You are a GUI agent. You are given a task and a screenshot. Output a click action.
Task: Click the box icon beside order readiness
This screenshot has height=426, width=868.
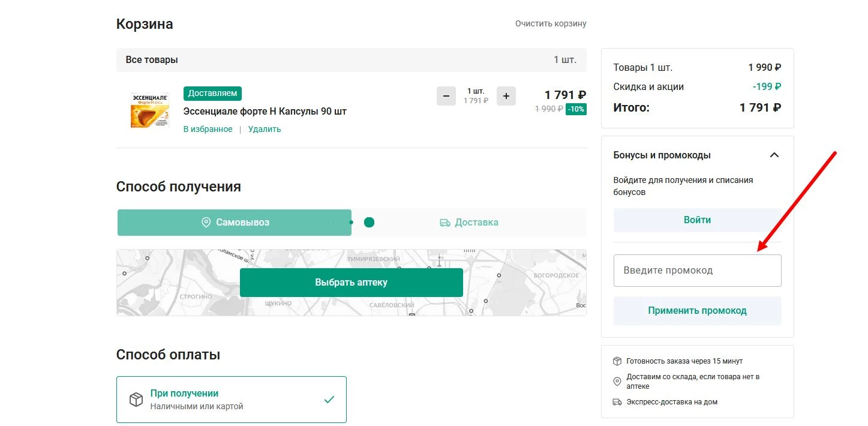coord(617,361)
